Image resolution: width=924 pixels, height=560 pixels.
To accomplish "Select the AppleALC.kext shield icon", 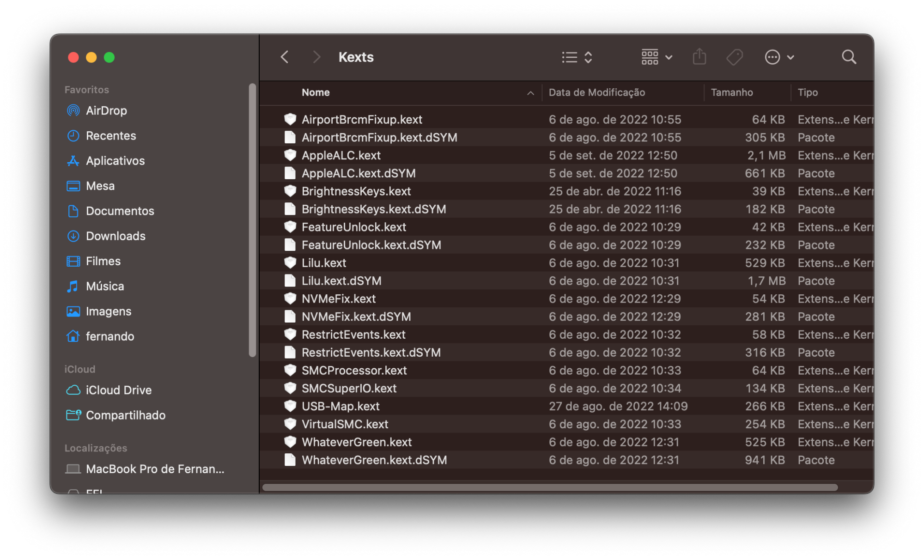I will click(290, 155).
